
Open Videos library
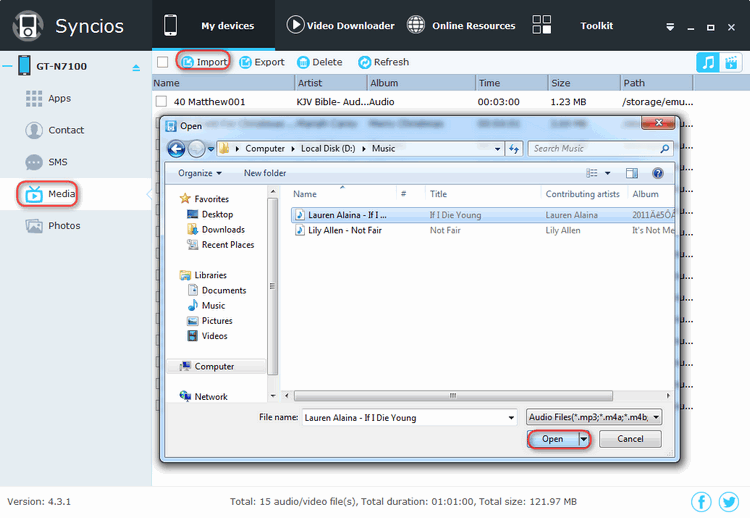(207, 336)
